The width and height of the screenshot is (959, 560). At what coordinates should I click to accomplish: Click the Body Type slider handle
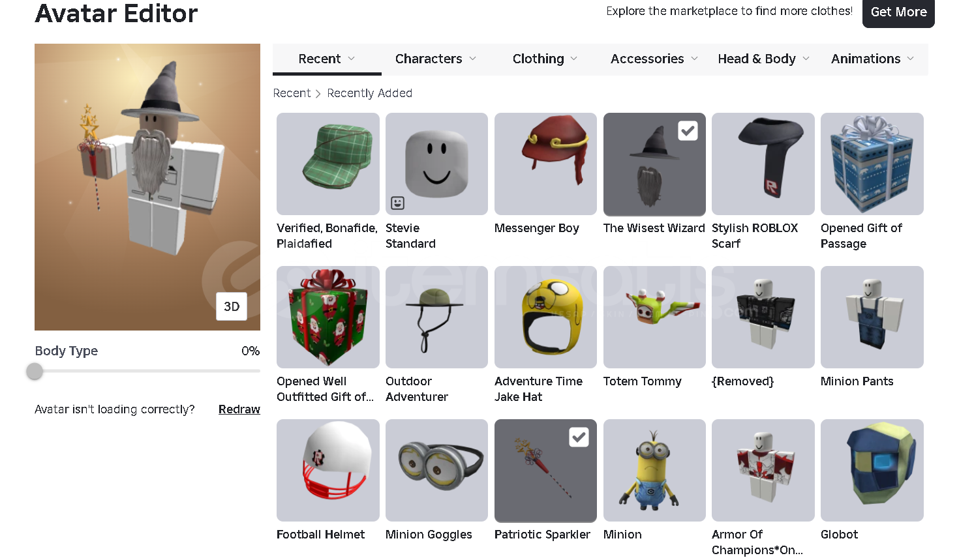(x=35, y=371)
